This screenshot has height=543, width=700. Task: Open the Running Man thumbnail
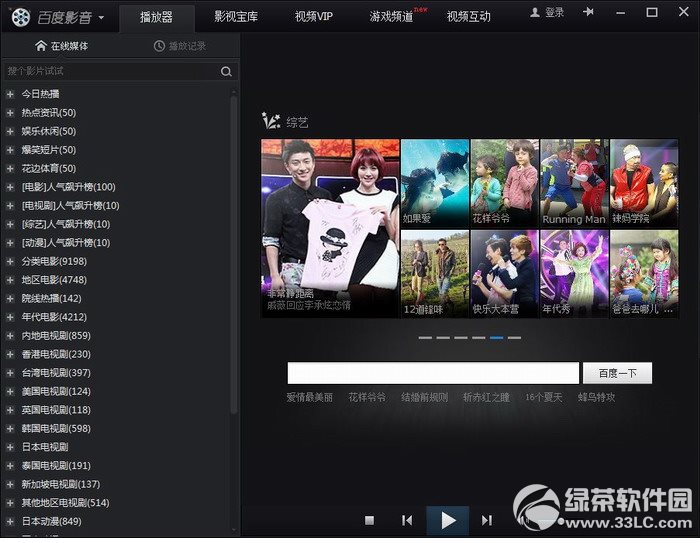574,183
